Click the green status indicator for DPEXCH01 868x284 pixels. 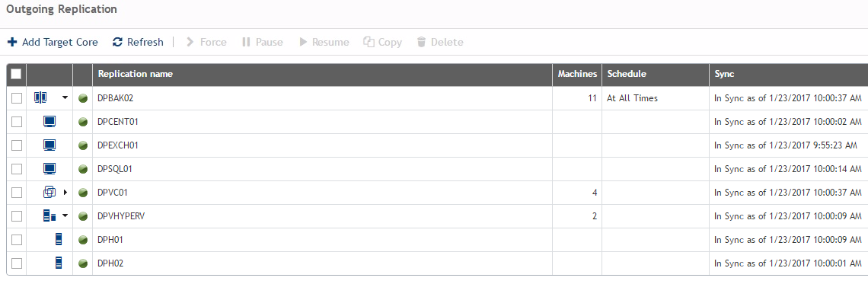pyautogui.click(x=83, y=145)
